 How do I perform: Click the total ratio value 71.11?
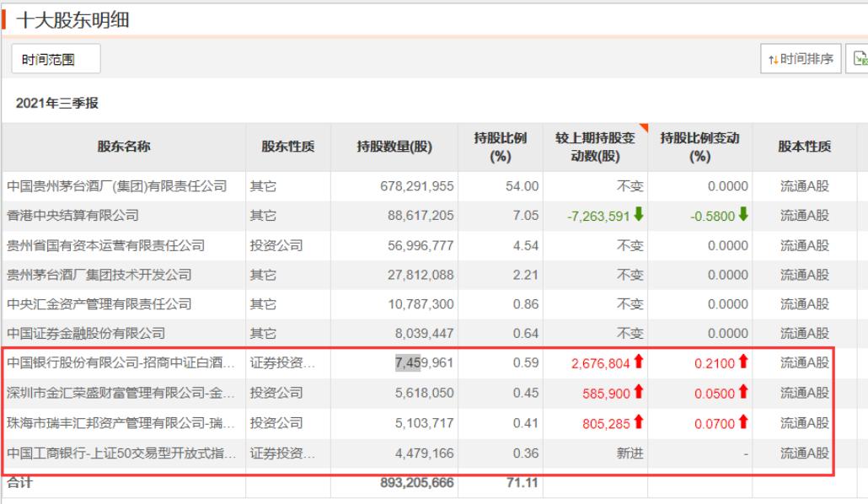coord(522,483)
